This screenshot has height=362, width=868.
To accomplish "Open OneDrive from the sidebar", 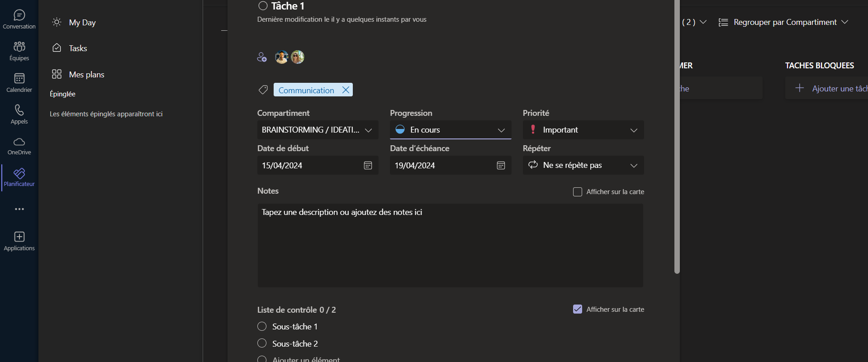I will (x=19, y=146).
